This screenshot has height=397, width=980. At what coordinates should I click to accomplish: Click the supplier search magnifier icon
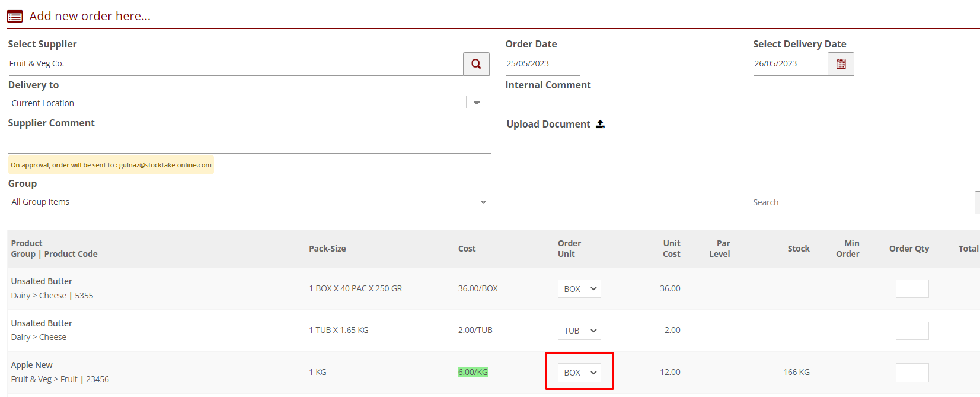coord(476,64)
